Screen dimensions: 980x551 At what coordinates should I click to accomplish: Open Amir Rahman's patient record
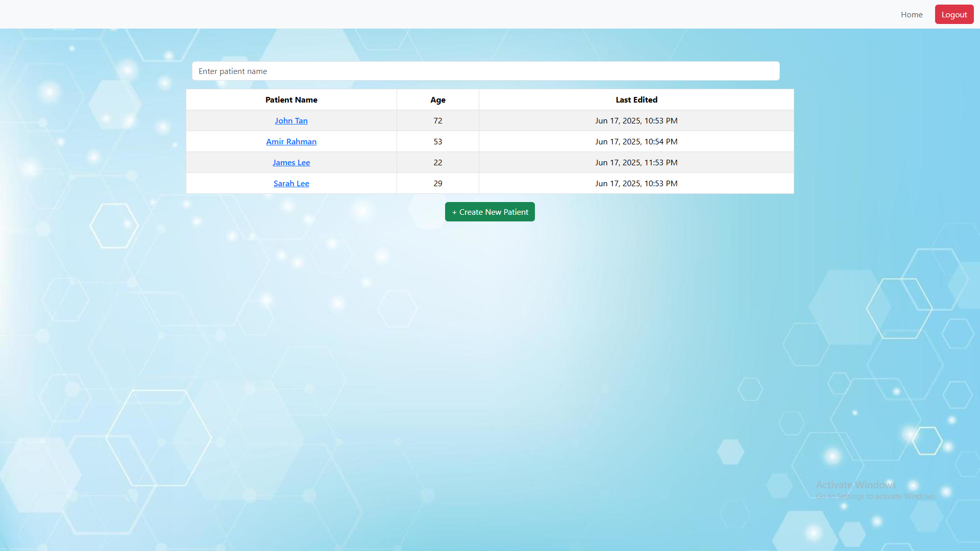291,141
